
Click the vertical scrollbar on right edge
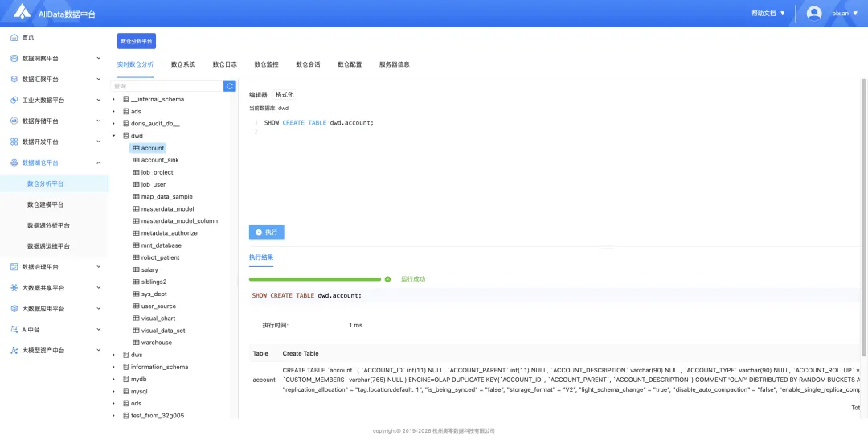pyautogui.click(x=865, y=216)
